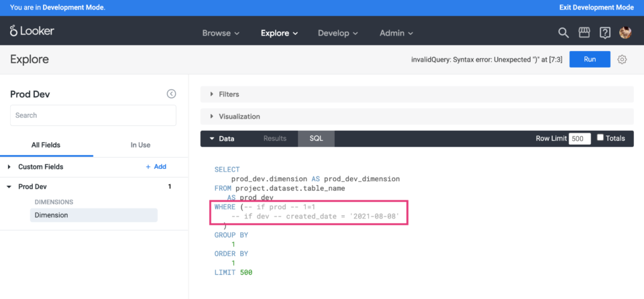Click the Looker logo
644x299 pixels.
(x=32, y=32)
